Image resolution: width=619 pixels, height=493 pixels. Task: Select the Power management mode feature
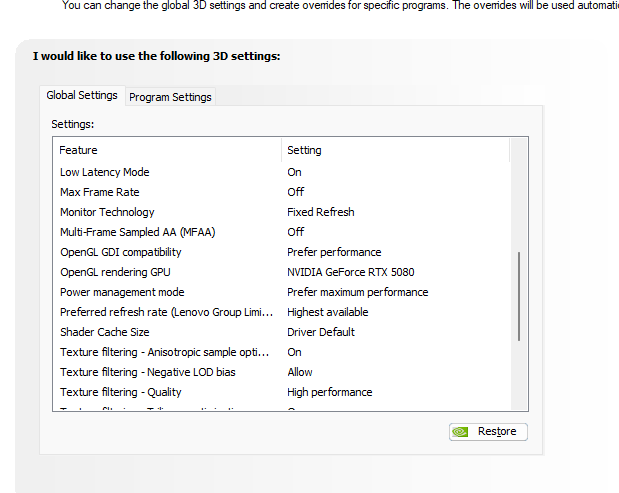[x=122, y=292]
